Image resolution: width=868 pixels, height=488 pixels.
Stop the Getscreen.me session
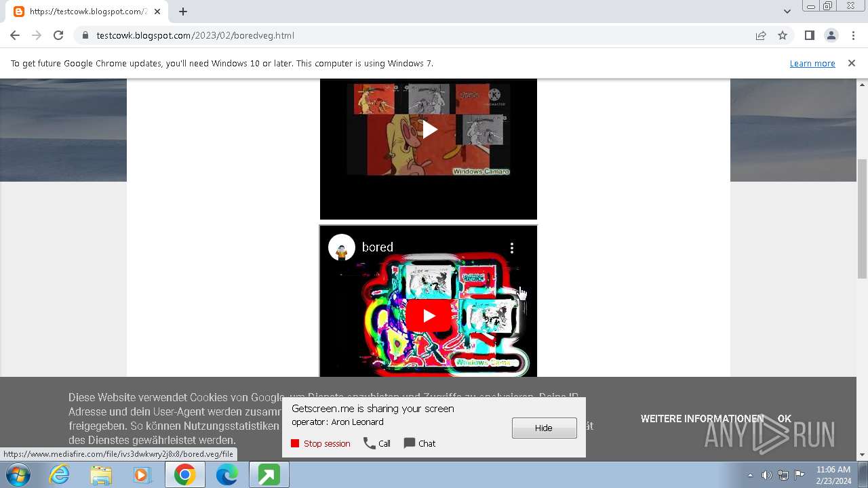(x=321, y=443)
